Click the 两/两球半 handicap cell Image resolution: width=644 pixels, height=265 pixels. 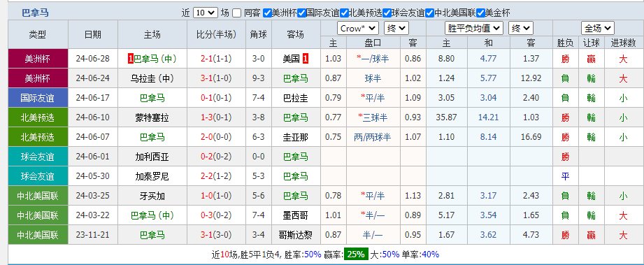pyautogui.click(x=373, y=137)
